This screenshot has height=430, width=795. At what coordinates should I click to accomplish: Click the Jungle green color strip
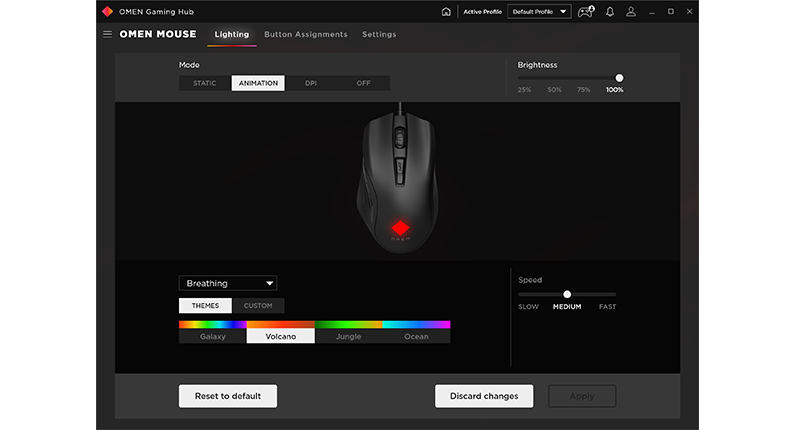[349, 325]
